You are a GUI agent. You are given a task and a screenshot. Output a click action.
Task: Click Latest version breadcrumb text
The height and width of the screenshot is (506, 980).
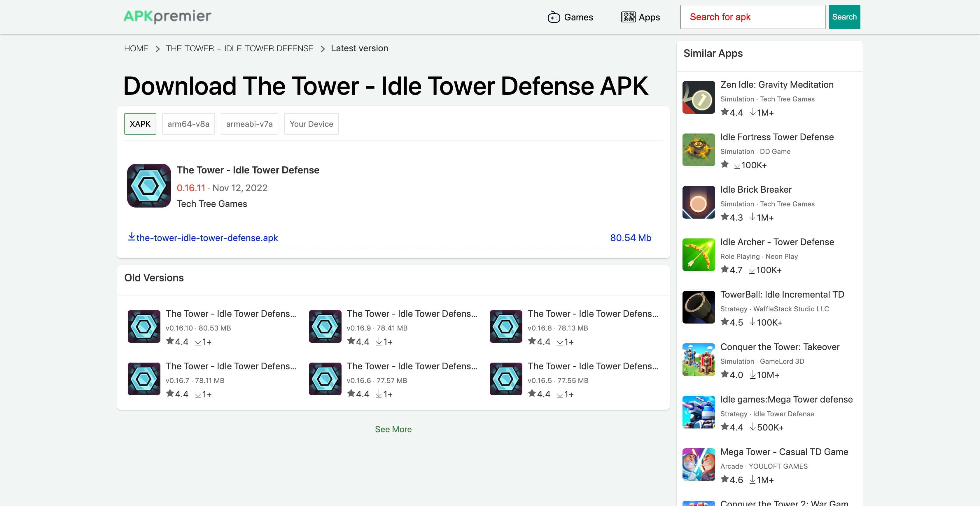359,48
